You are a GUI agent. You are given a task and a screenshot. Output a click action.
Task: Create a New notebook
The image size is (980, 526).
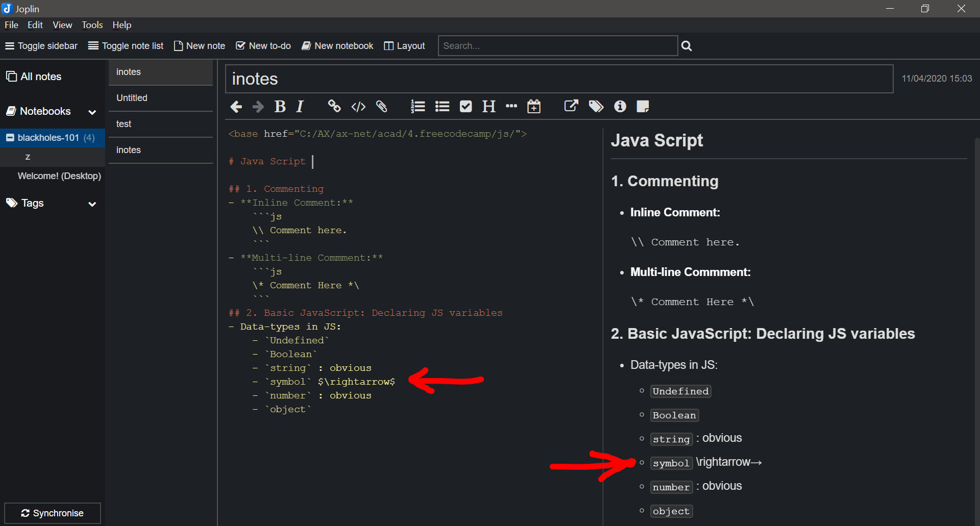coord(337,45)
